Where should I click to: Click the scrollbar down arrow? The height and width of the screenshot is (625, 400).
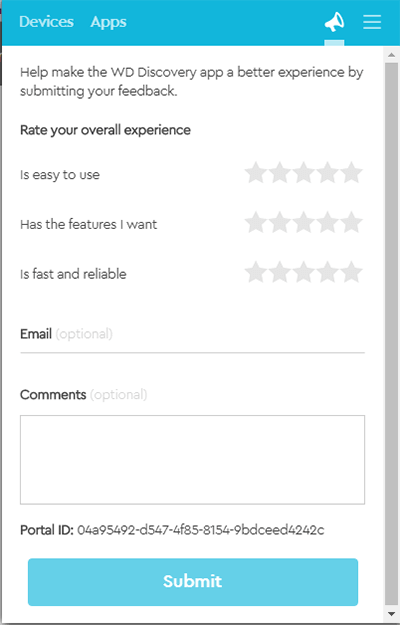click(392, 613)
